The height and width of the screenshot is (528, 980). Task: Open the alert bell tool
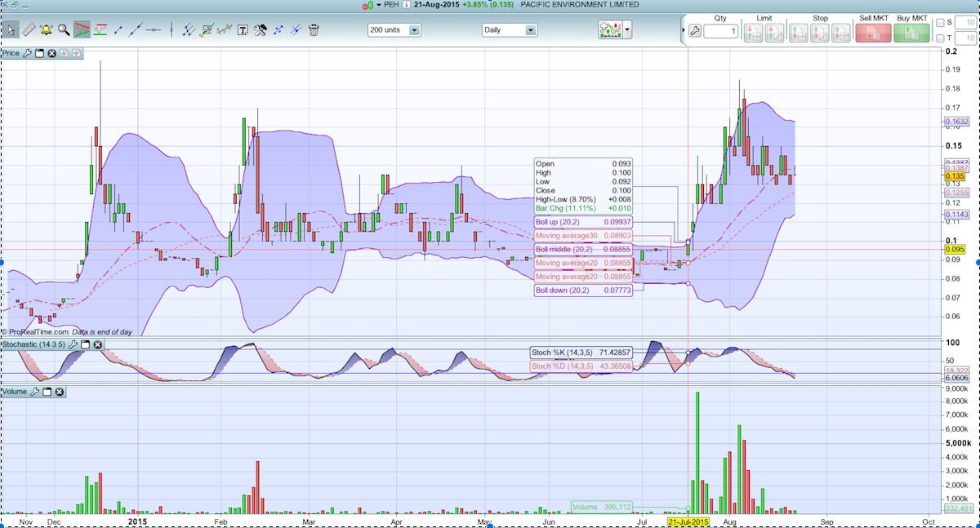pos(46,30)
